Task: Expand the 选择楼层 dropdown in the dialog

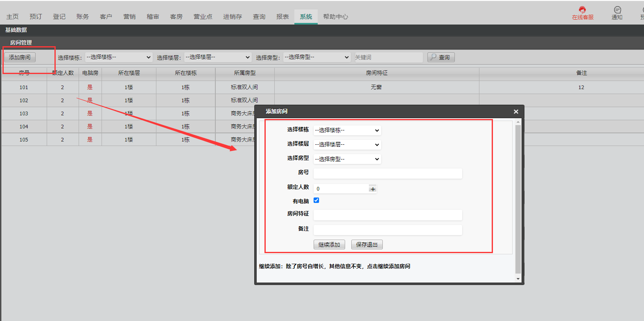Action: pyautogui.click(x=347, y=145)
